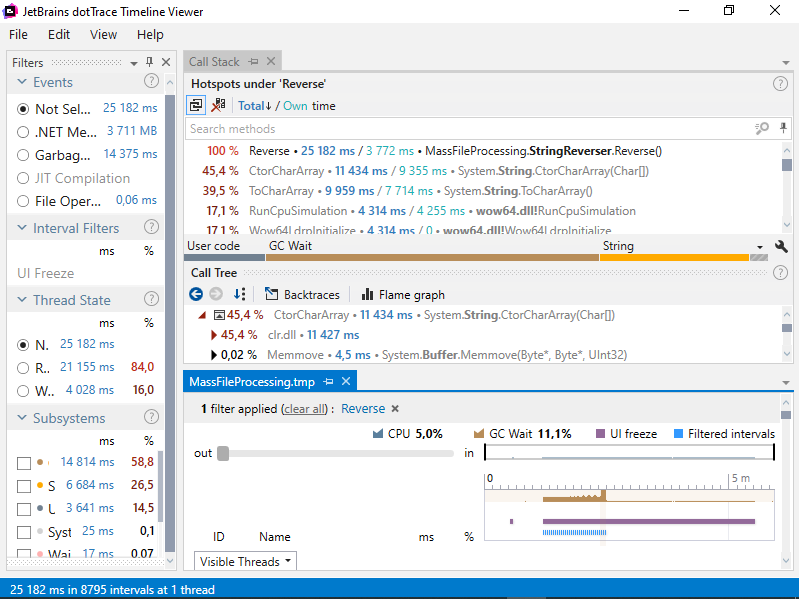Close the Filters panel
The height and width of the screenshot is (599, 799).
(166, 62)
